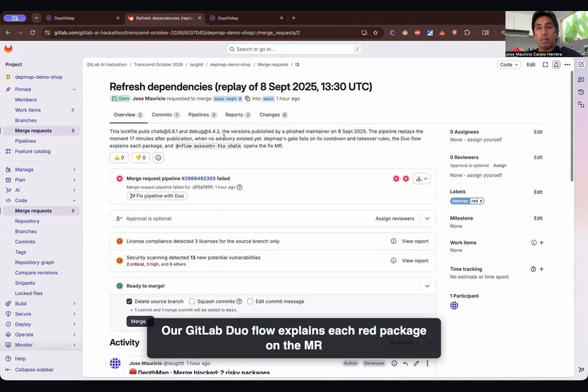Screen dimensions: 588x392
Task: Expand the Build sidebar section
Action: 74,304
